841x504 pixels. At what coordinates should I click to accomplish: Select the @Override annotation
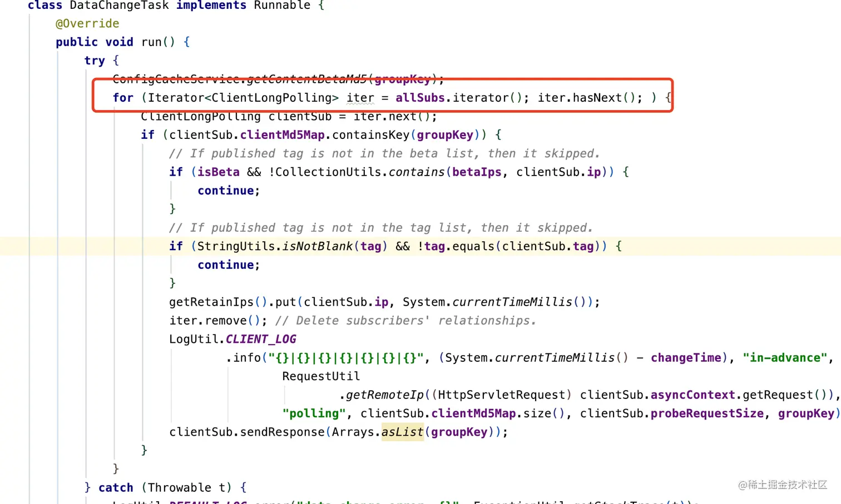coord(87,23)
